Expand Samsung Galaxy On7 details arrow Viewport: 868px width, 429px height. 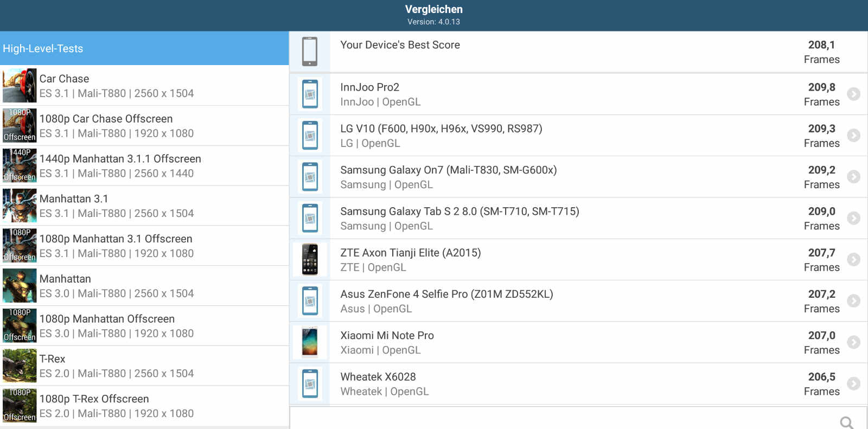[x=854, y=177]
